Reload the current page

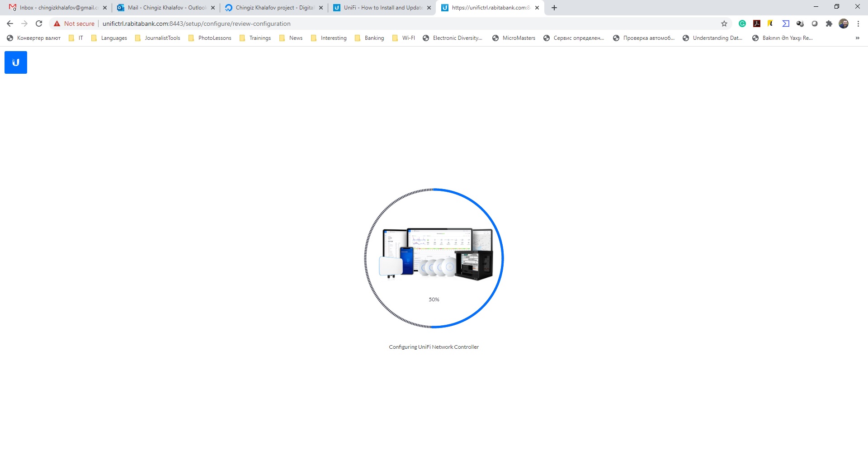click(x=39, y=24)
